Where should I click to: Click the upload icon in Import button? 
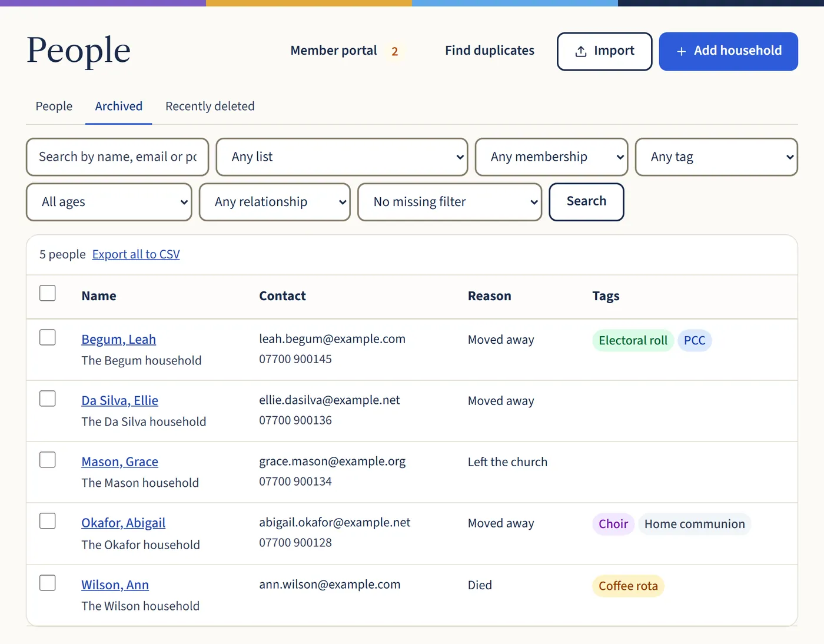pyautogui.click(x=581, y=51)
